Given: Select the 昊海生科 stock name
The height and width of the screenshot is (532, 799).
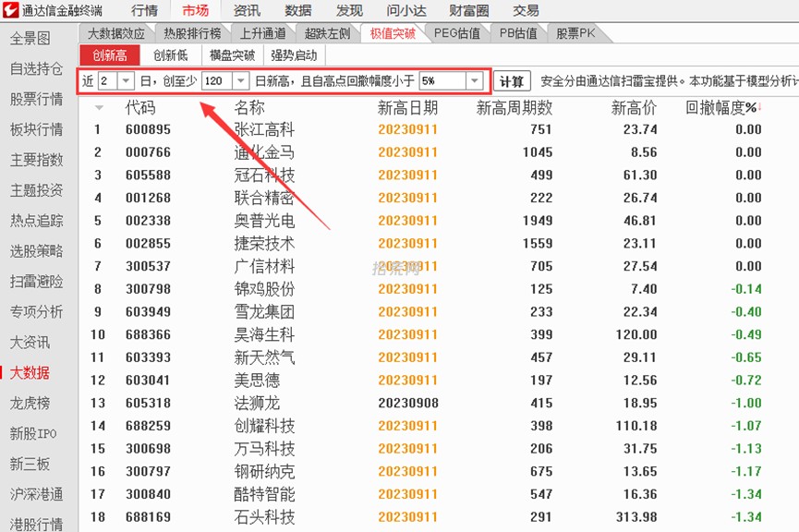Looking at the screenshot, I should [264, 334].
